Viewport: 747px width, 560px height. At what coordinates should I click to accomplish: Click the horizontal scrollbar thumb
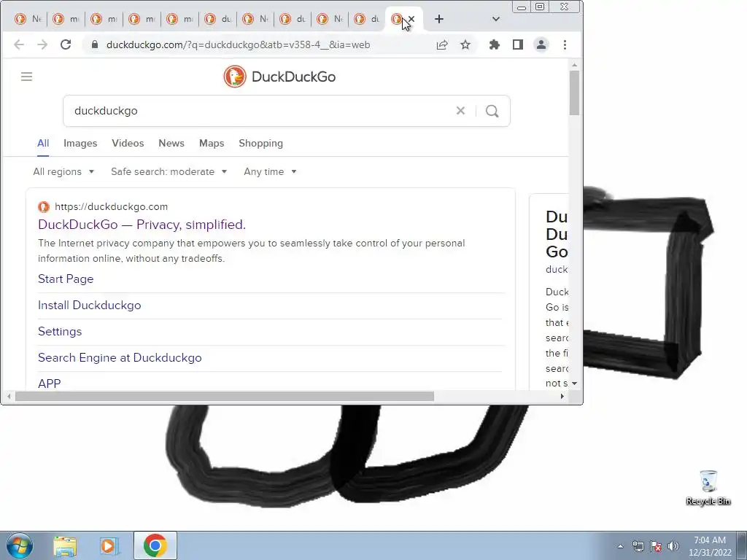225,396
